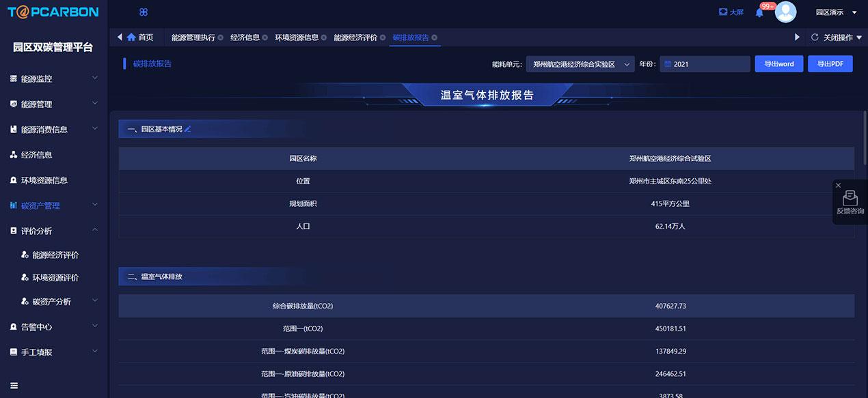Click the notification bell icon
Screen dimensions: 868x398
tap(759, 12)
